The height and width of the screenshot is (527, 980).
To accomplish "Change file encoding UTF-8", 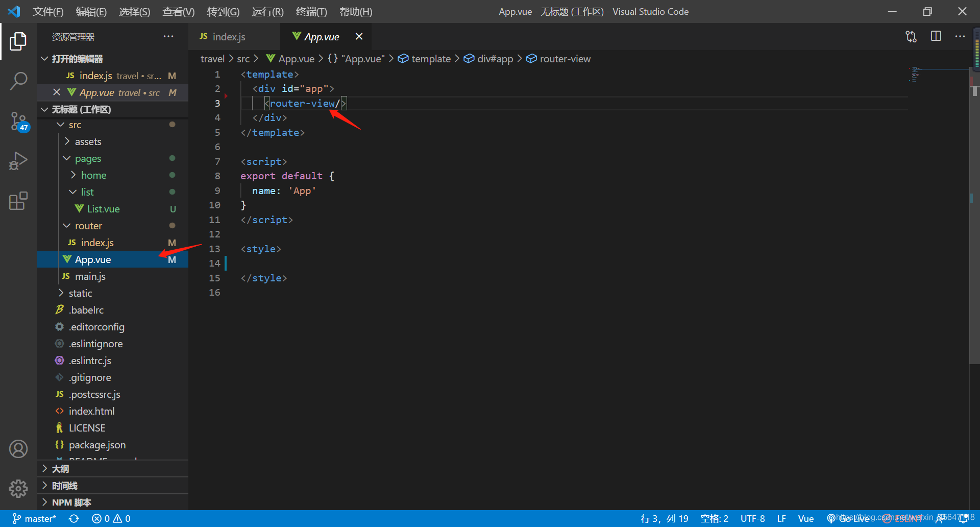I will coord(752,518).
